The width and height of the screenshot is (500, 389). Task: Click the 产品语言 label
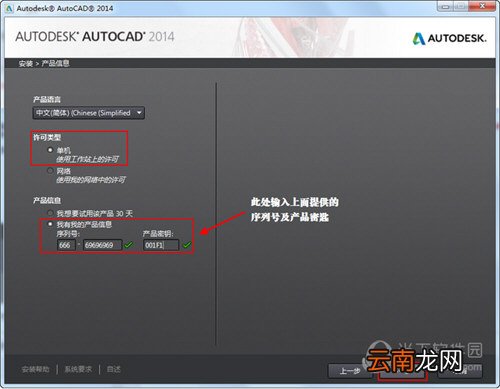pyautogui.click(x=47, y=99)
